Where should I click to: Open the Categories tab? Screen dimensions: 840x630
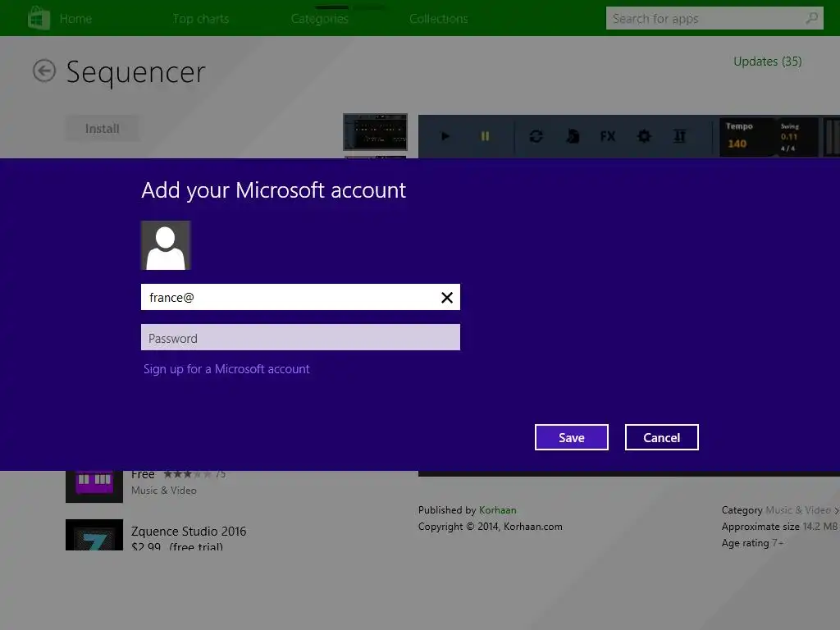pyautogui.click(x=320, y=19)
